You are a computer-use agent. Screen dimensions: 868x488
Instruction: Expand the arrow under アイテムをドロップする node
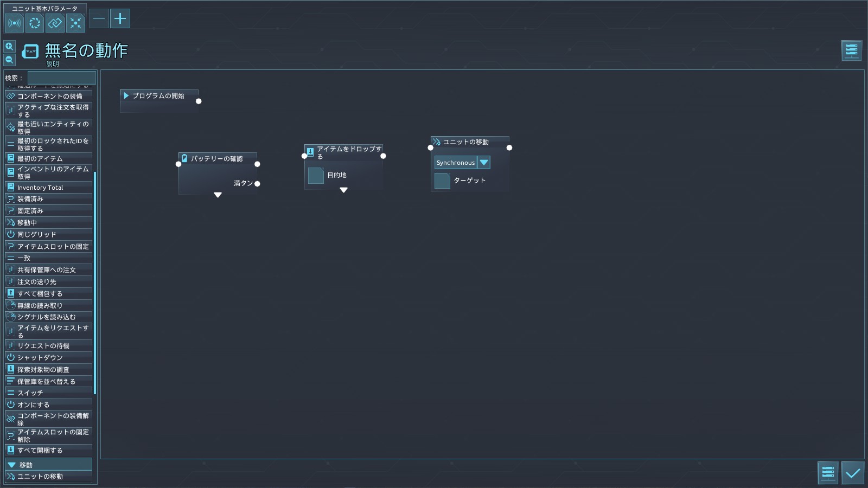(343, 190)
